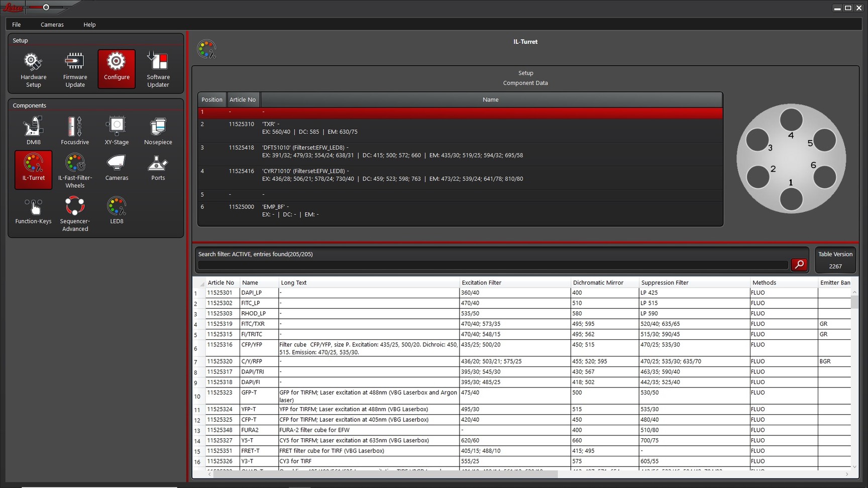Open the LED8 component

(117, 210)
